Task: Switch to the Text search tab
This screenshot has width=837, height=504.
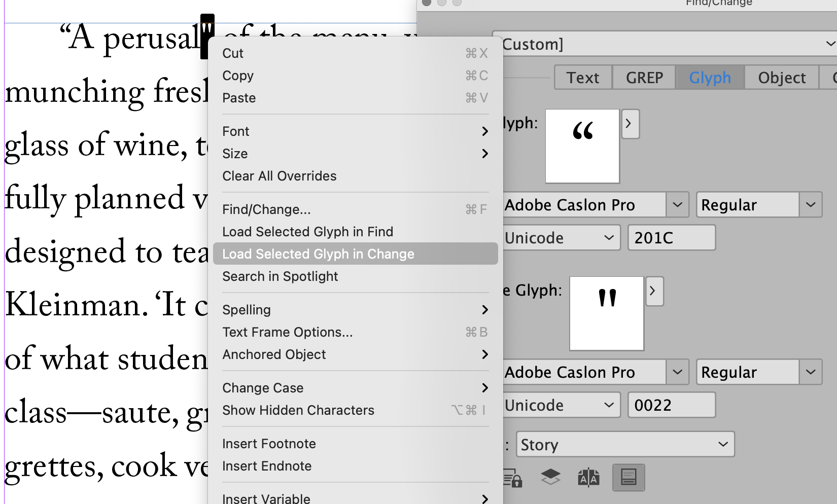Action: click(582, 77)
